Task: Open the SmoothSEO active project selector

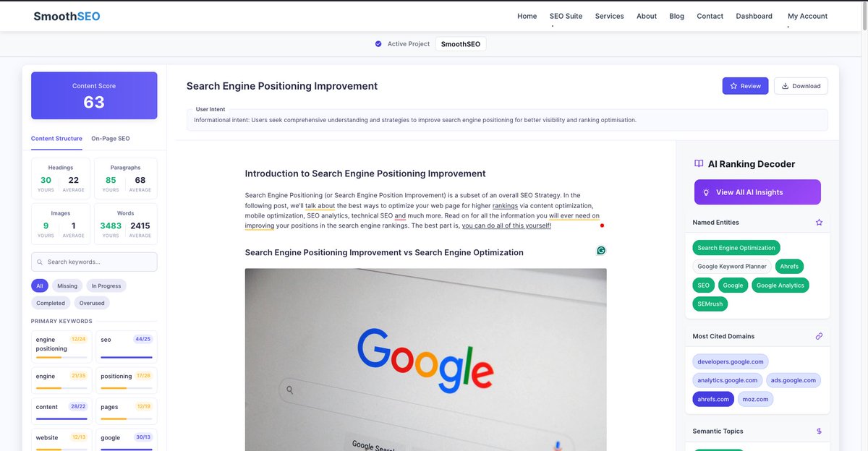Action: [x=461, y=44]
